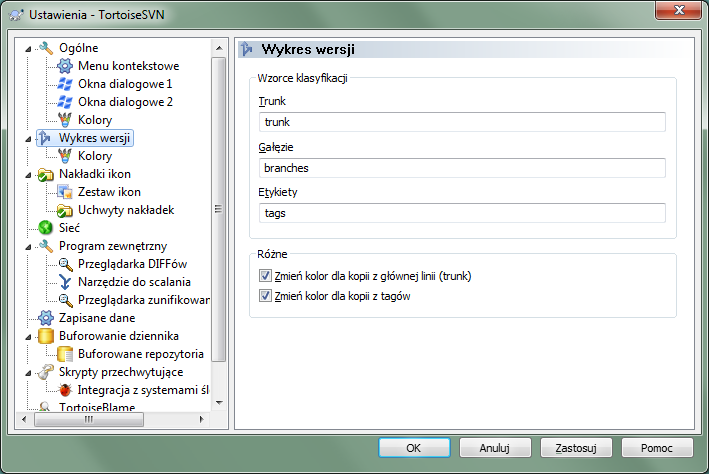The height and width of the screenshot is (474, 709).
Task: Collapse the Nakładki ikon tree node
Action: click(x=28, y=175)
